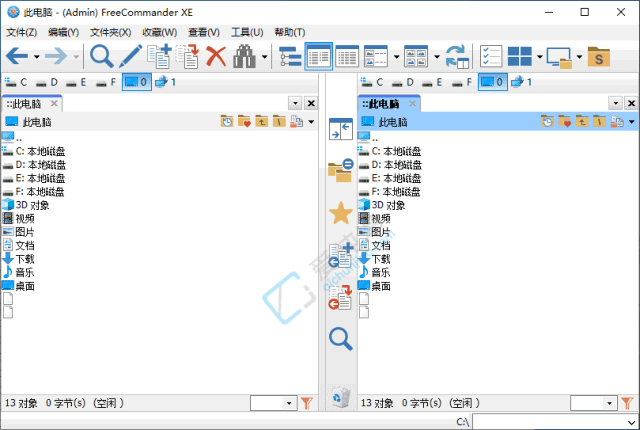Click the copy files icon with plus
The width and height of the screenshot is (640, 430).
click(x=159, y=56)
